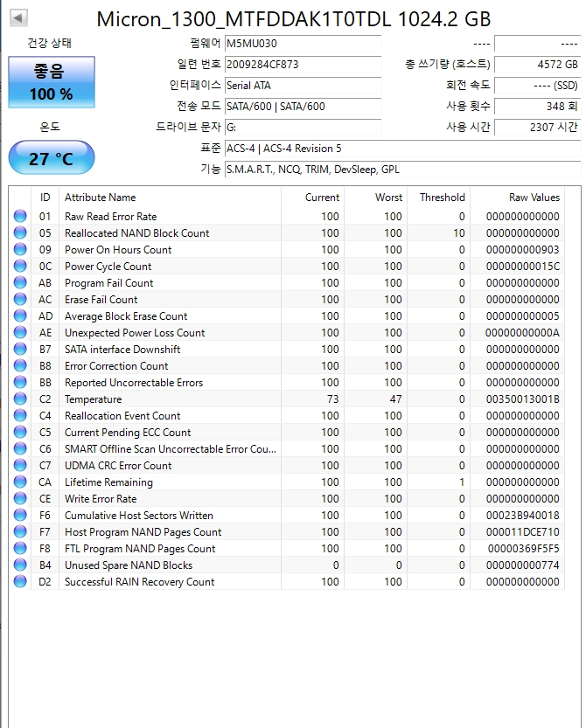This screenshot has height=728, width=586.
Task: Click status icon for Raw Read Error Rate
Action: [20, 216]
